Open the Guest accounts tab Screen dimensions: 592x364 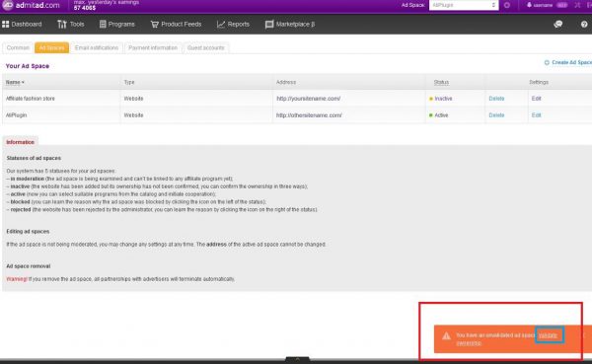[x=206, y=48]
